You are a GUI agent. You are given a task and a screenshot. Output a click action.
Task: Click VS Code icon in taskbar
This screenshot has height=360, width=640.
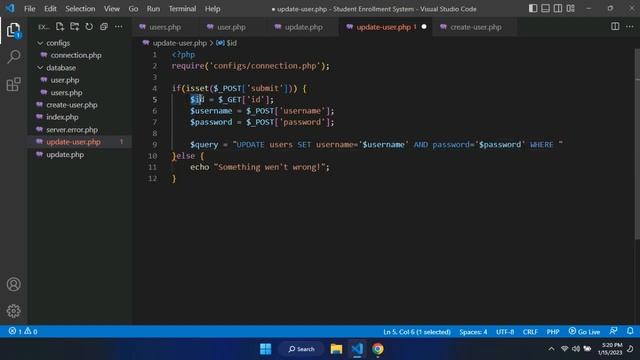click(x=357, y=349)
